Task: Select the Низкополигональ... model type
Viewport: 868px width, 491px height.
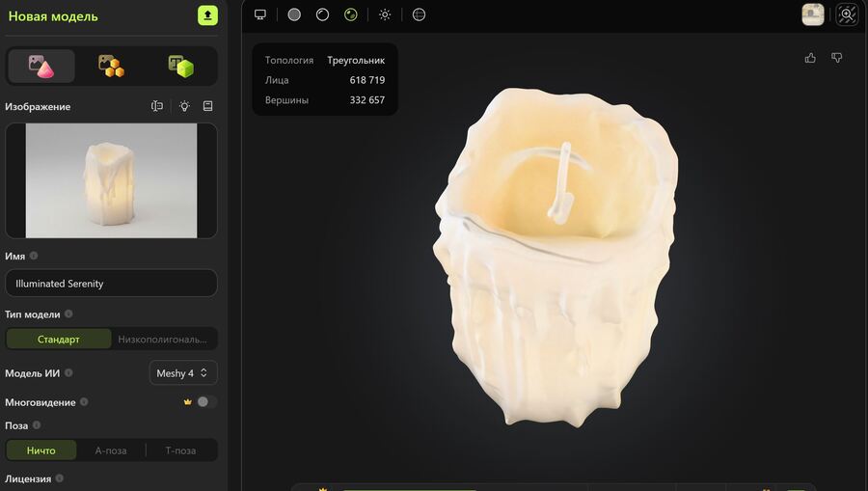Action: pos(163,339)
